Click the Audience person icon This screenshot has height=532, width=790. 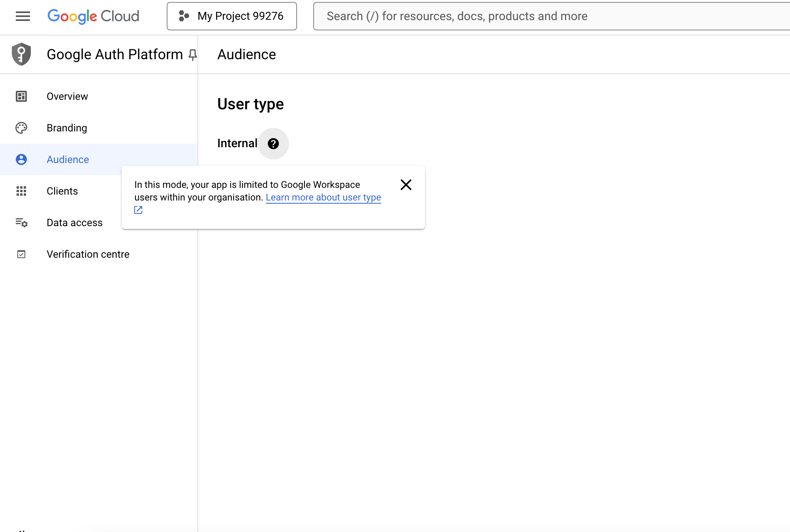tap(21, 159)
